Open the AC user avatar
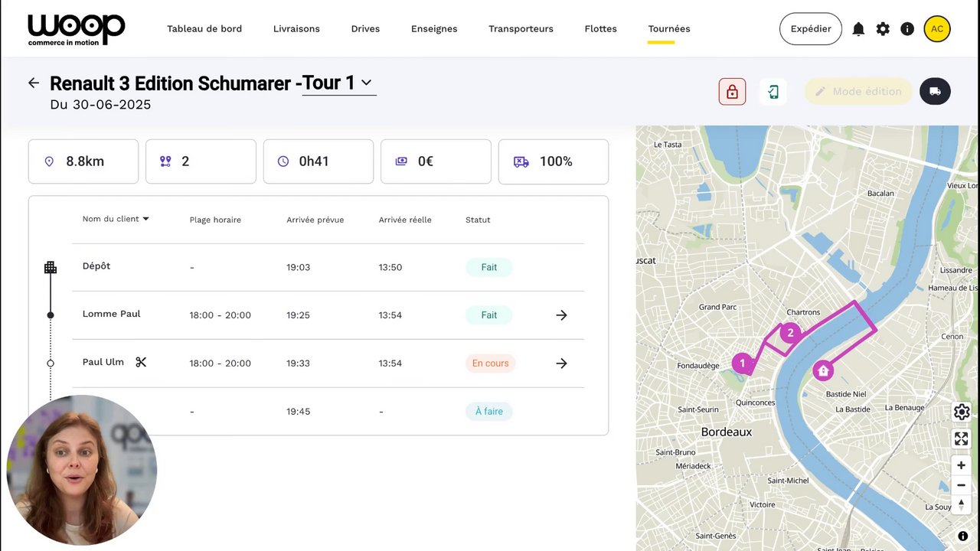 [x=937, y=29]
